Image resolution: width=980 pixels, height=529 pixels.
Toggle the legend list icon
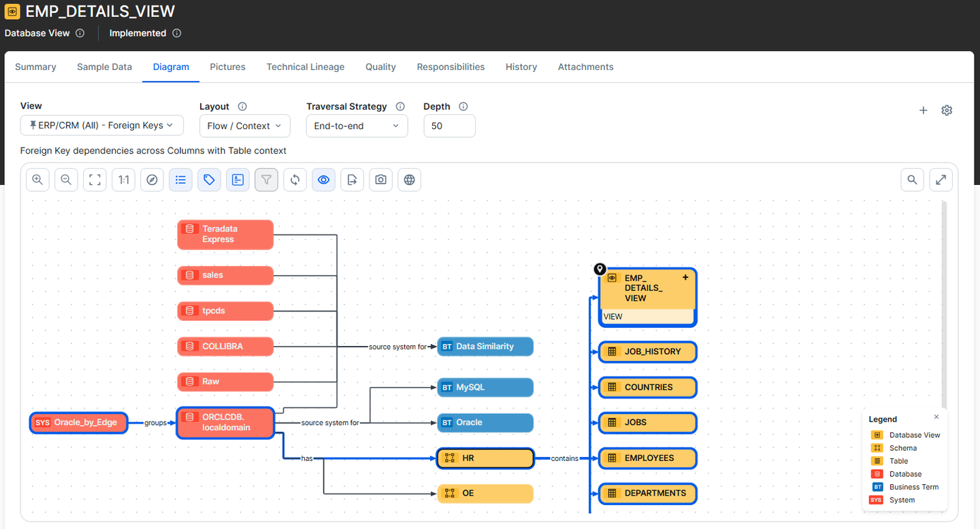180,180
